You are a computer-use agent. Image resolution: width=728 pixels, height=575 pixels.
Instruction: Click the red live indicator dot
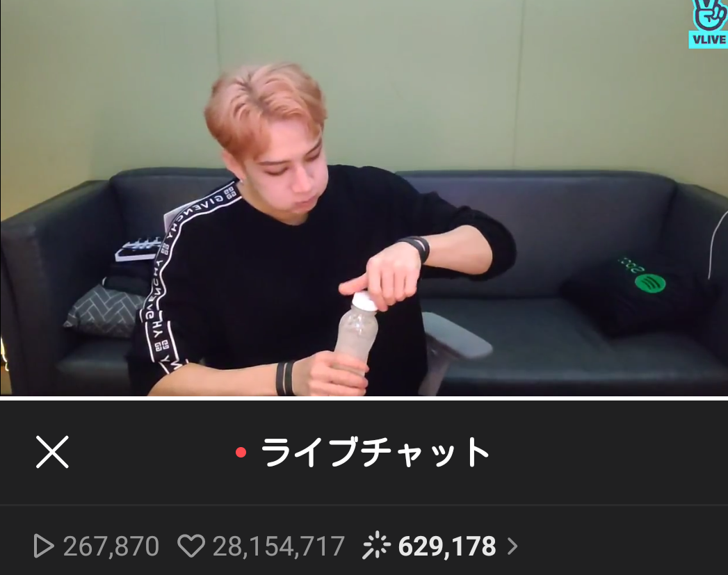click(x=241, y=452)
